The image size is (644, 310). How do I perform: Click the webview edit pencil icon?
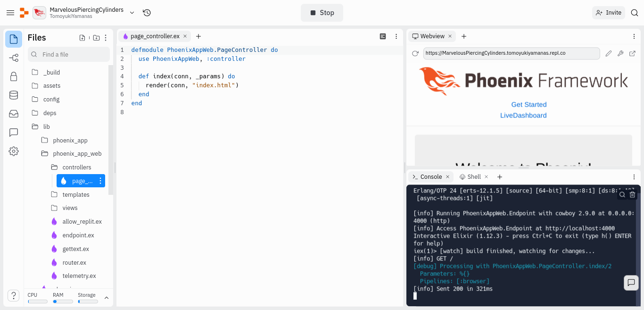coord(609,53)
